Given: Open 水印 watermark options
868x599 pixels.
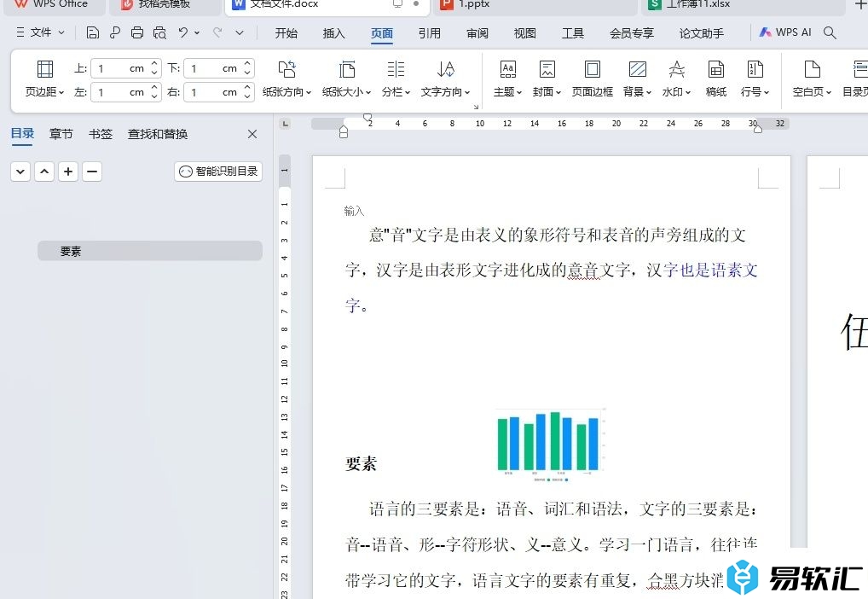Looking at the screenshot, I should click(x=676, y=79).
